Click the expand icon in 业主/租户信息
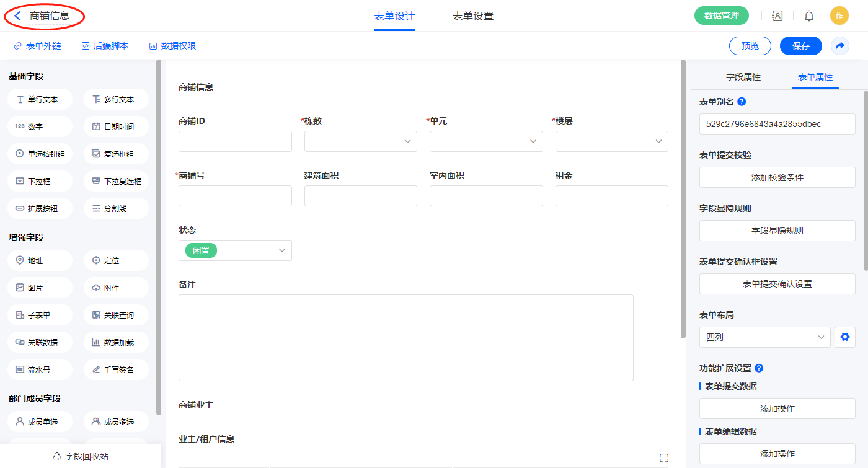The height and width of the screenshot is (468, 868). coord(664,458)
